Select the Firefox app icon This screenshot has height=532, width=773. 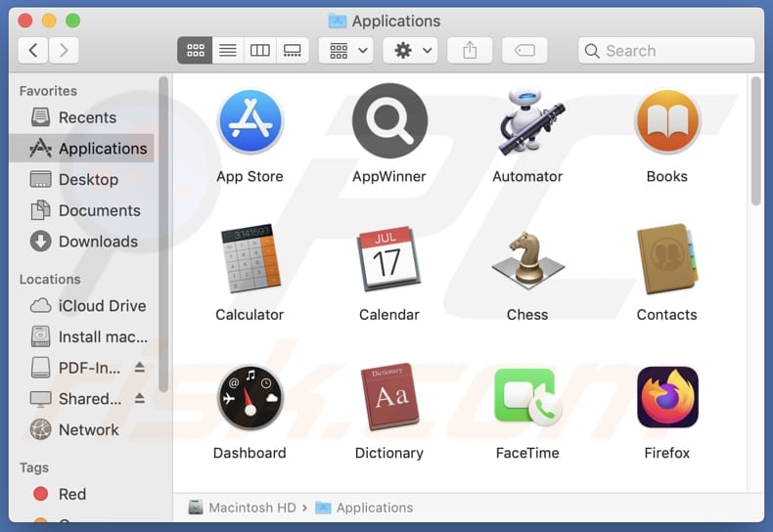point(667,397)
